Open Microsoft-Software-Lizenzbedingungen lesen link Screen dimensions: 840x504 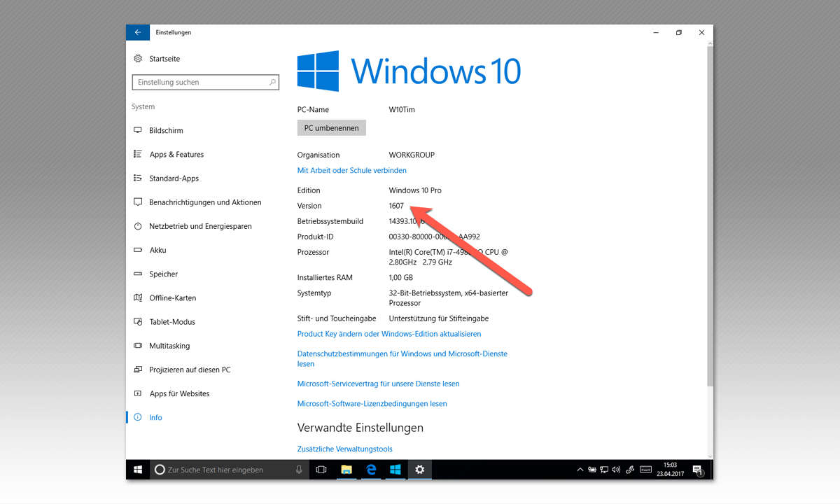(x=372, y=403)
